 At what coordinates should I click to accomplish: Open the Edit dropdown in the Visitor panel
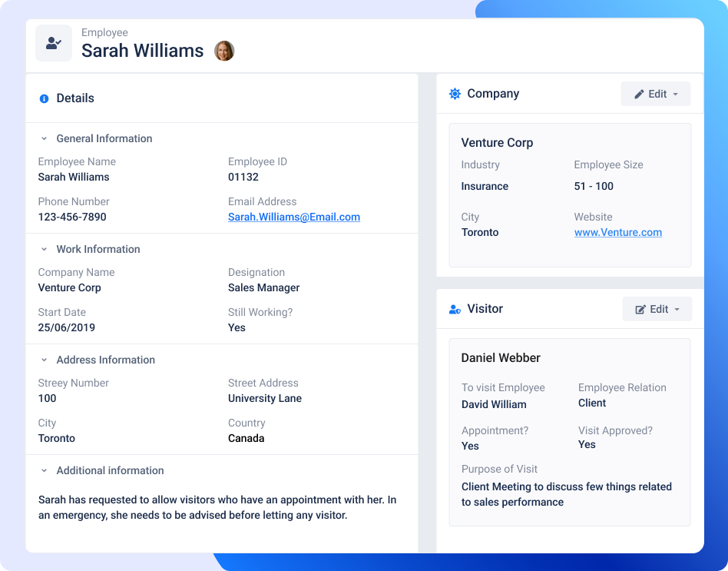(x=657, y=310)
